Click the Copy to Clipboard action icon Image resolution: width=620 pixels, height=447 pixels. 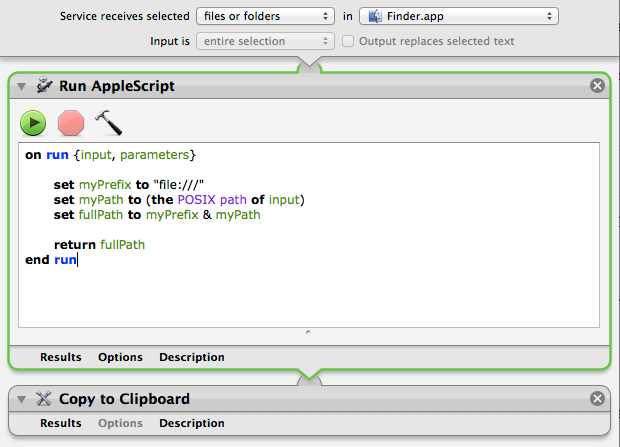click(x=43, y=398)
